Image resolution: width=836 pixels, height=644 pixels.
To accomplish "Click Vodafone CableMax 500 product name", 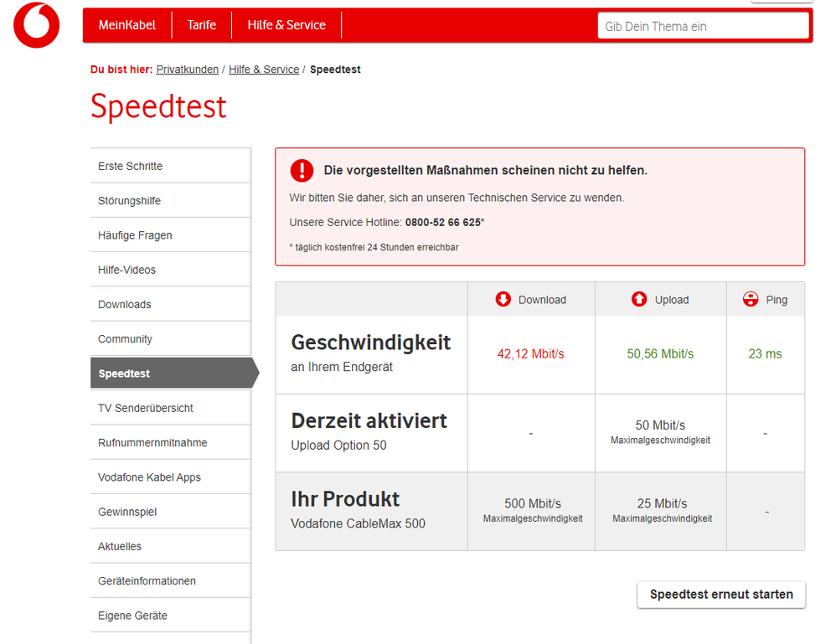I will 358,523.
